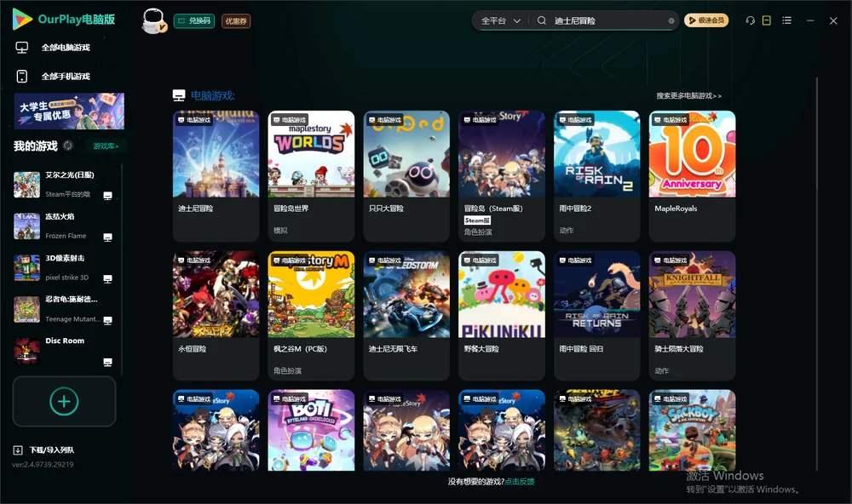Viewport: 852px width, 504px height.
Task: Add a new game with plus button
Action: [64, 401]
